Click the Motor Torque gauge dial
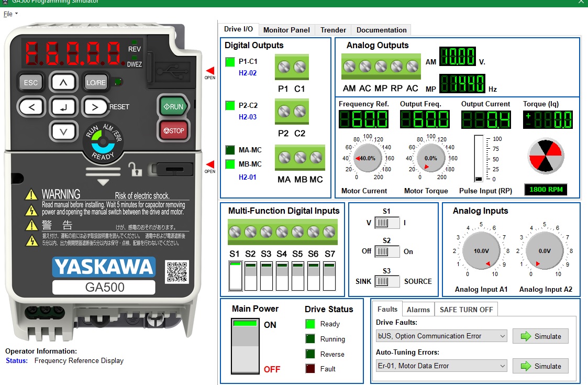Viewport: 588px width, 385px height. [x=431, y=158]
